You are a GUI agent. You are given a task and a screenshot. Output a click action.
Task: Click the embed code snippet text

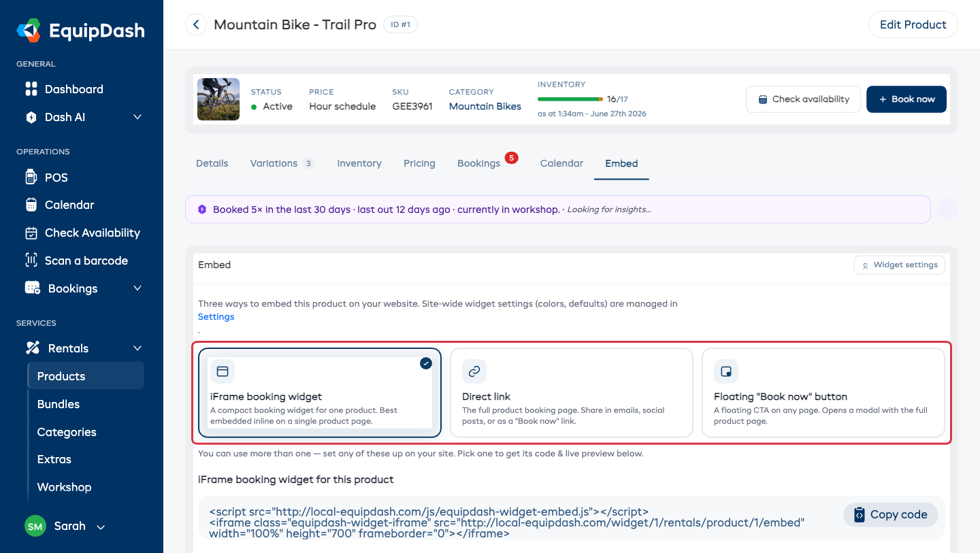click(507, 523)
